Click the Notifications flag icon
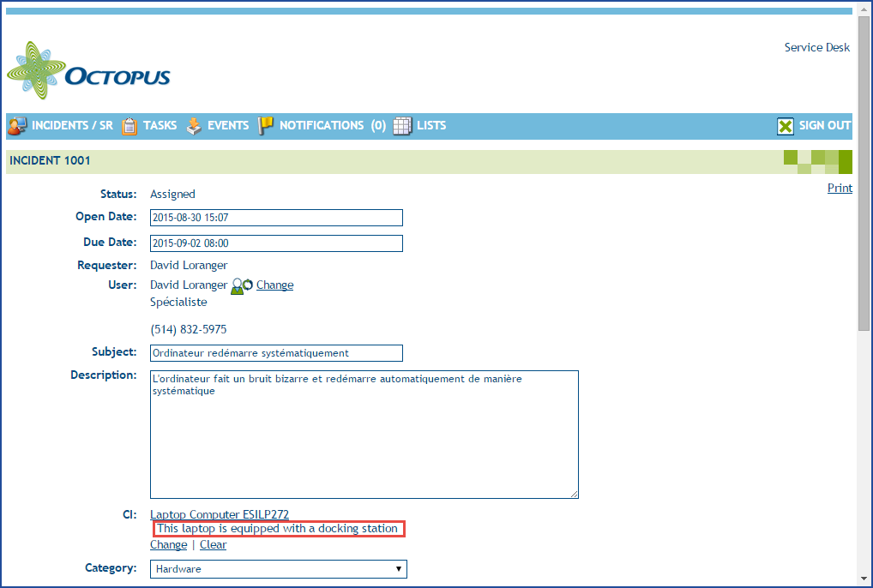The height and width of the screenshot is (588, 873). coord(266,126)
